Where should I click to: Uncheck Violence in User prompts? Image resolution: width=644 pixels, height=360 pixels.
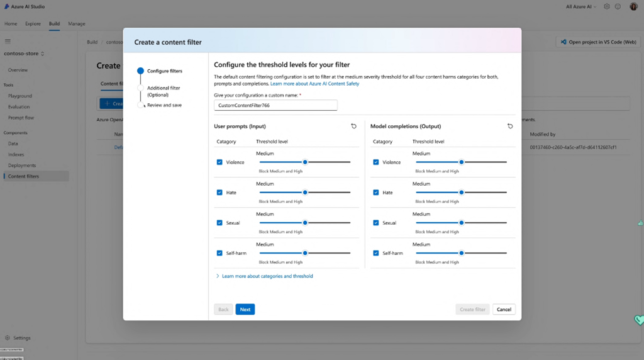219,162
